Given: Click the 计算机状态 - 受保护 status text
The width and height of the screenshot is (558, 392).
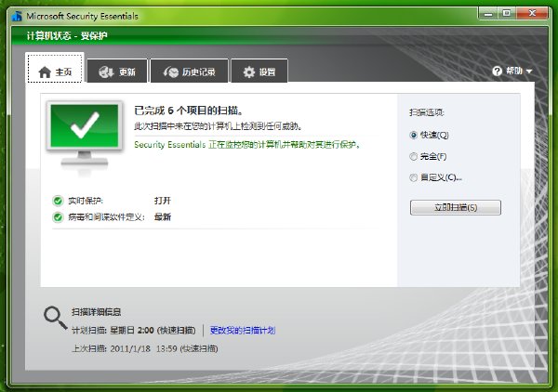Looking at the screenshot, I should tap(67, 36).
